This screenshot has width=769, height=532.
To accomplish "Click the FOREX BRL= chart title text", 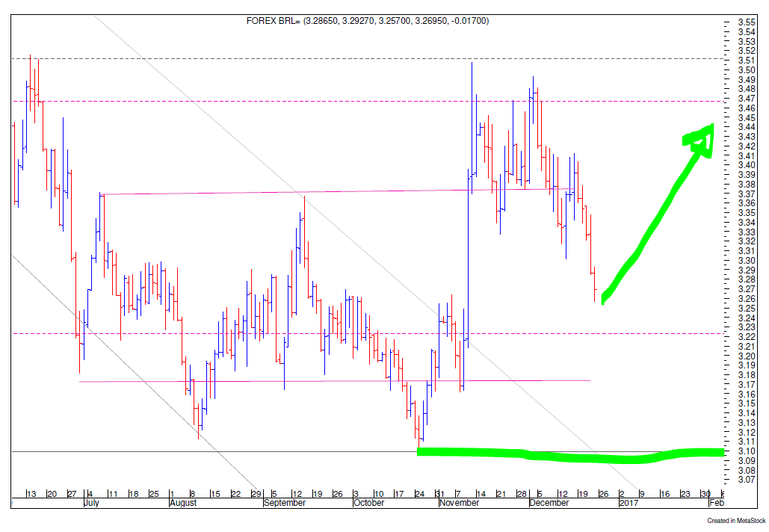I will tap(368, 21).
